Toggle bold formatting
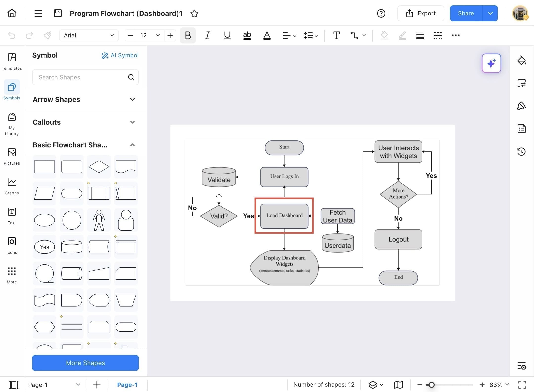The image size is (534, 392). [x=188, y=35]
